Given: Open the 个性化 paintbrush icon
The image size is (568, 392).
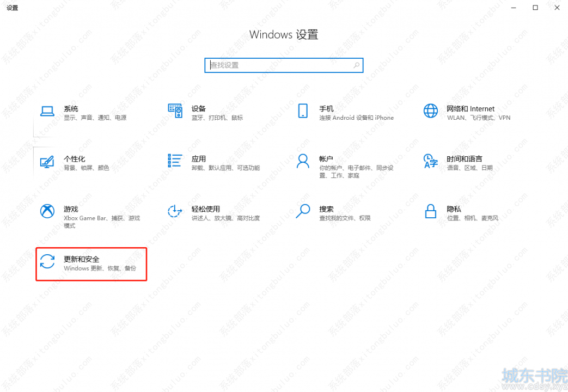Looking at the screenshot, I should click(x=47, y=162).
